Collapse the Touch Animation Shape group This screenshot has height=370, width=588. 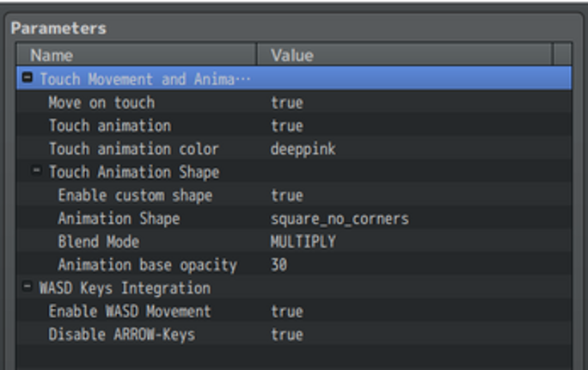coord(36,170)
